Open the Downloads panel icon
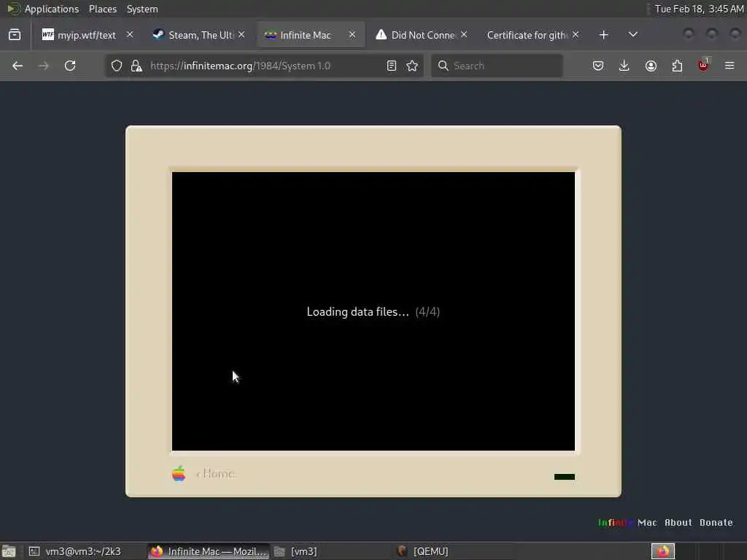The image size is (747, 560). [624, 66]
